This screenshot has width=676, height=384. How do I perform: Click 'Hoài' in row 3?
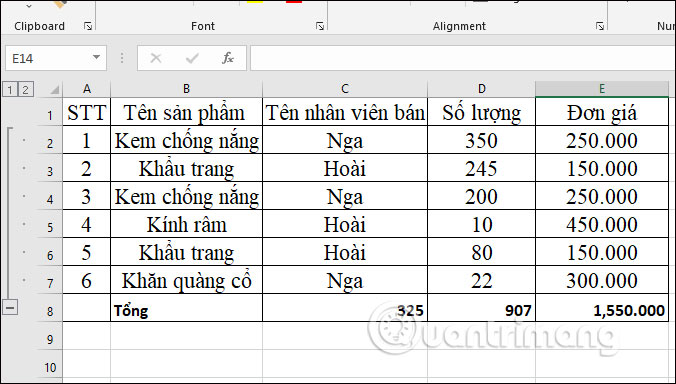[x=345, y=168]
